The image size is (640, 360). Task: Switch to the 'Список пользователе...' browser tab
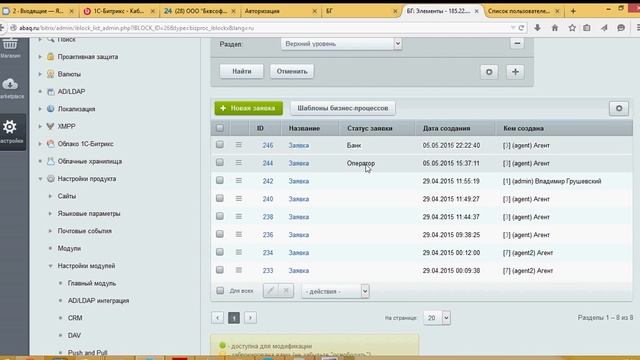tap(524, 11)
